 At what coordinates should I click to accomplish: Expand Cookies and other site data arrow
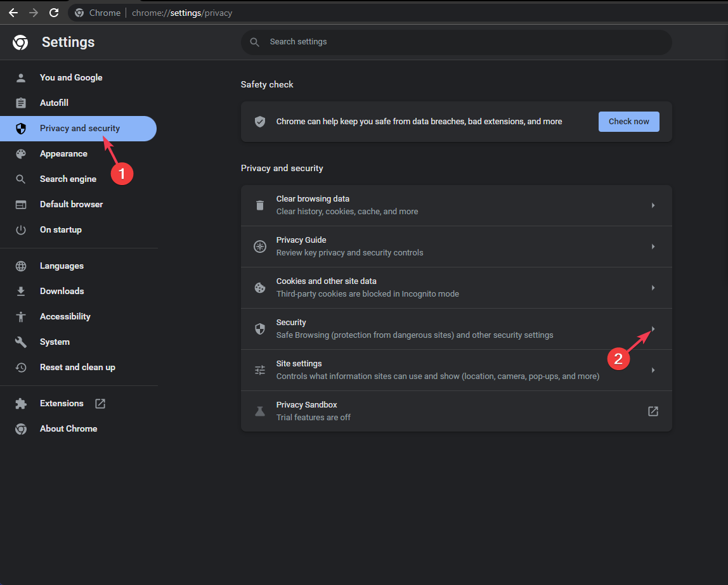653,288
